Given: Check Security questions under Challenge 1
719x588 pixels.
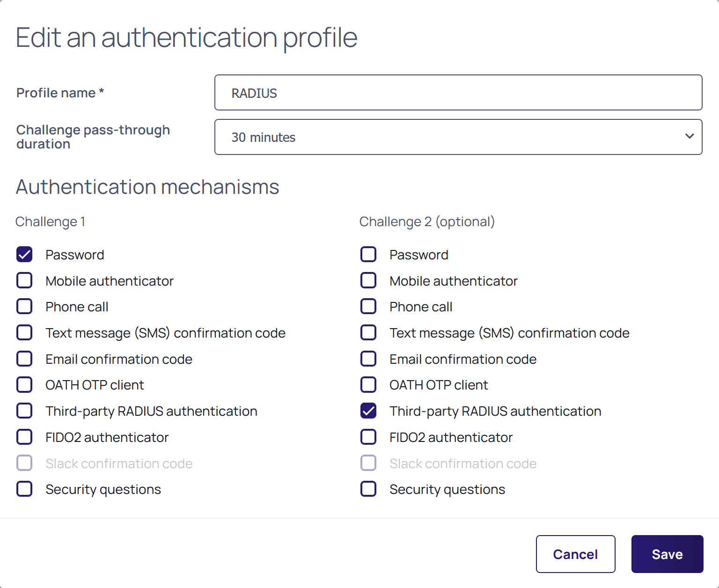Looking at the screenshot, I should click(24, 489).
